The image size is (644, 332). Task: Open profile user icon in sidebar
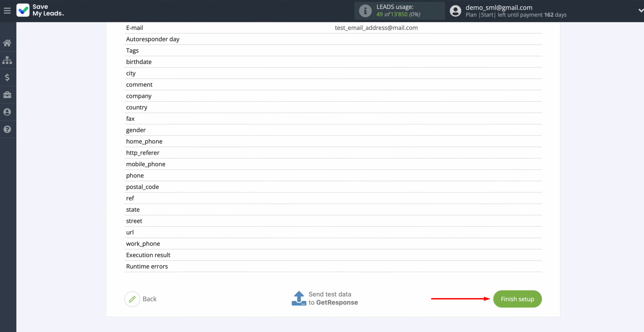tap(7, 112)
